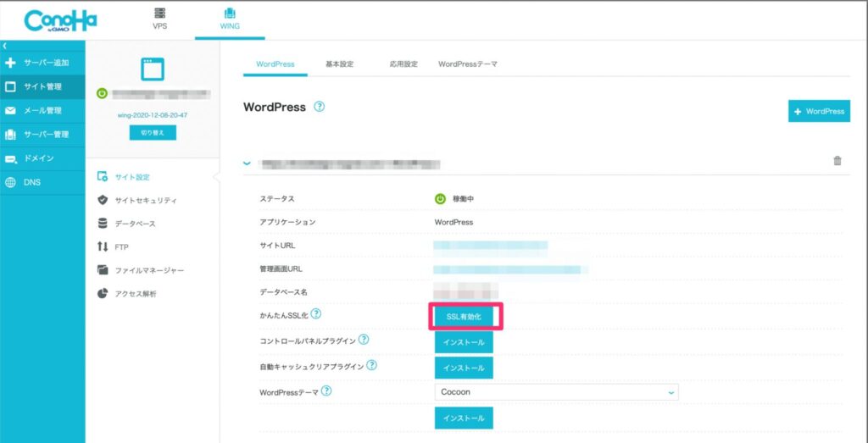The width and height of the screenshot is (868, 443).
Task: Collapse the site details chevron
Action: pyautogui.click(x=247, y=163)
